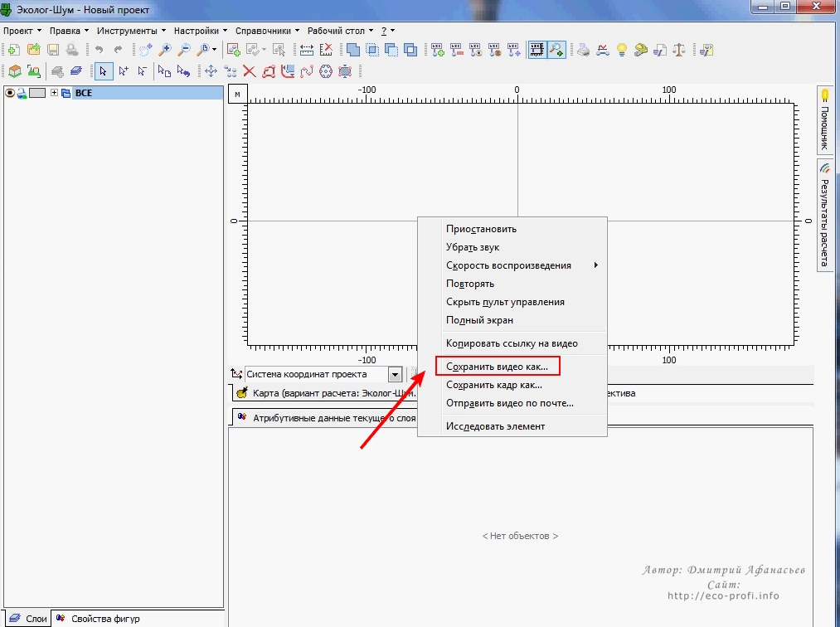840x627 pixels.
Task: Open the Результаты расчета side panel
Action: click(x=824, y=216)
